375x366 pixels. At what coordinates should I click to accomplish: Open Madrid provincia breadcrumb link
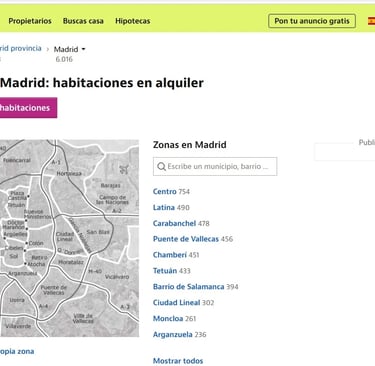[21, 48]
